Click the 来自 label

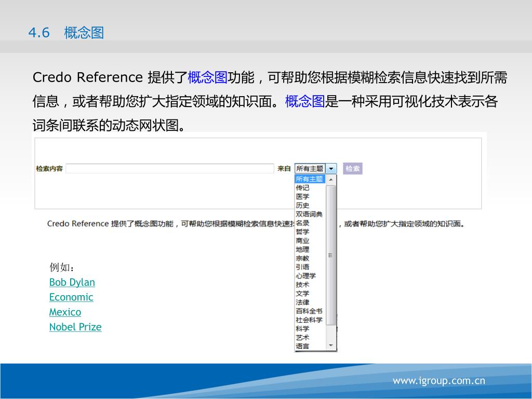[x=284, y=169]
